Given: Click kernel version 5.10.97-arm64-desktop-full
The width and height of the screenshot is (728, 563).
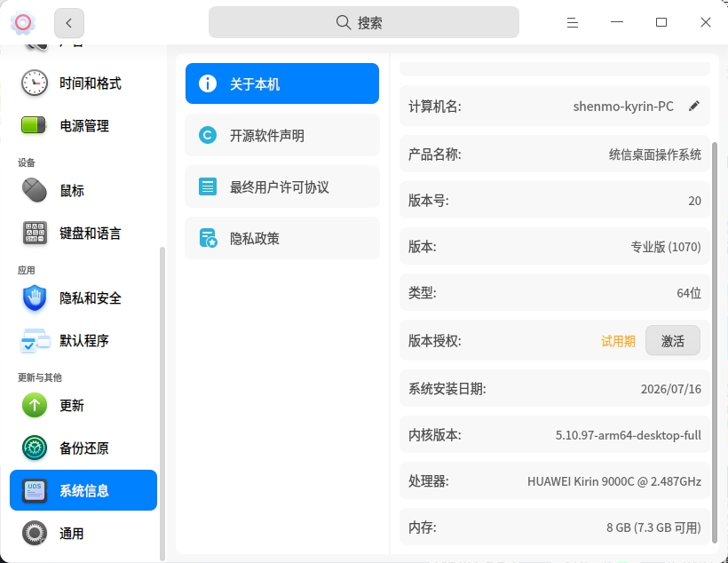Looking at the screenshot, I should (x=629, y=435).
